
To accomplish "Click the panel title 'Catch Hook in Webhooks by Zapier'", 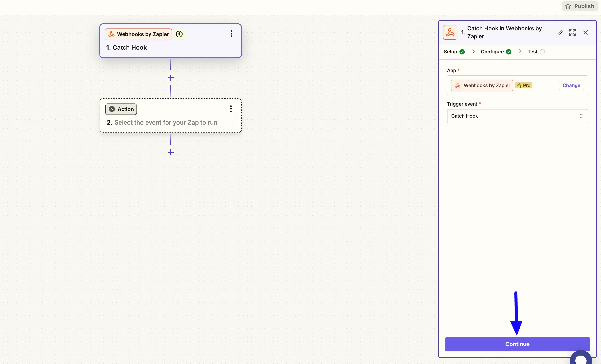I will click(504, 32).
